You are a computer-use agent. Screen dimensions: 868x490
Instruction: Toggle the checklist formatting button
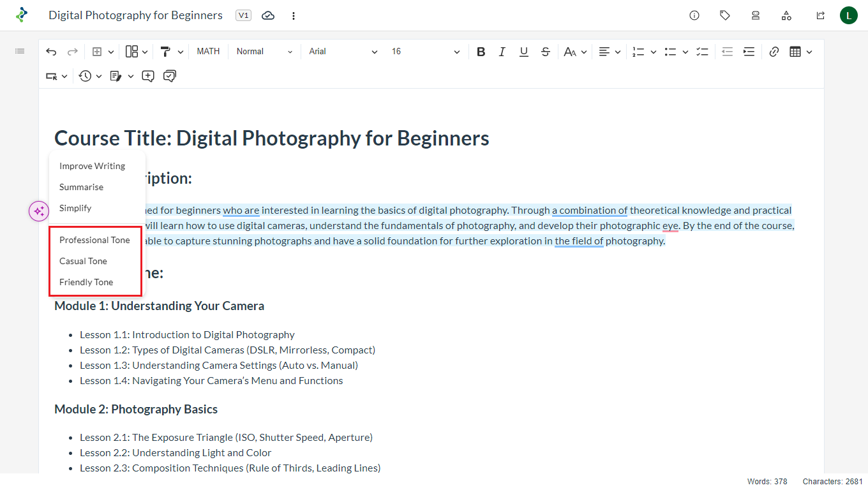[x=702, y=52]
